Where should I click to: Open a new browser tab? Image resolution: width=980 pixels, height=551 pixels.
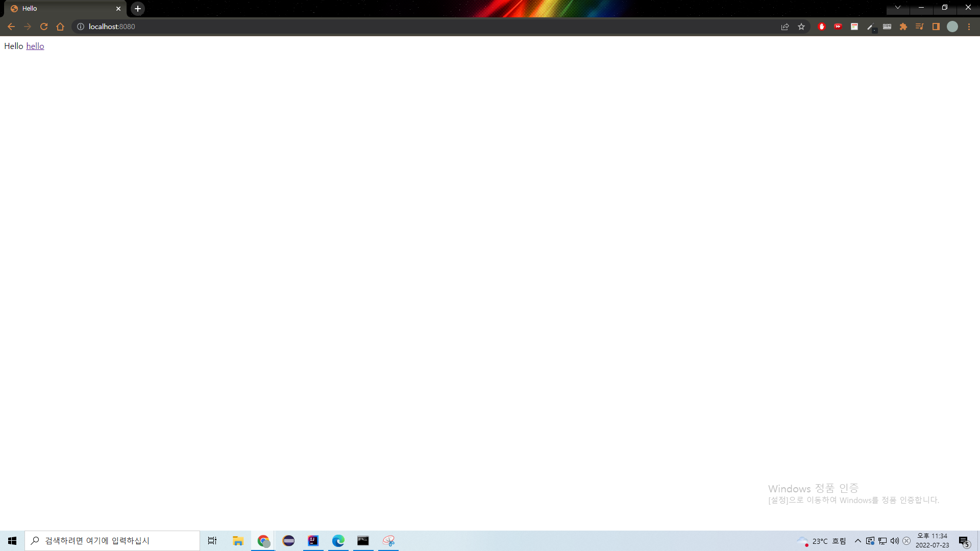coord(138,9)
